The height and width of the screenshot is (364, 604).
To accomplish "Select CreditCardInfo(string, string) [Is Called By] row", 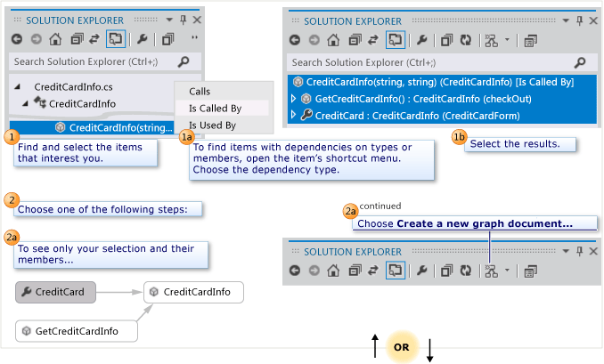I will pyautogui.click(x=442, y=82).
